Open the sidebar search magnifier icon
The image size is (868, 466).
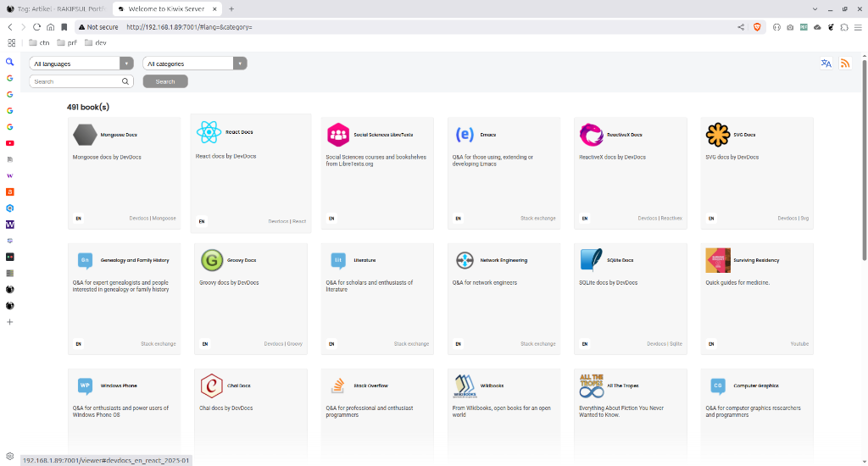9,62
